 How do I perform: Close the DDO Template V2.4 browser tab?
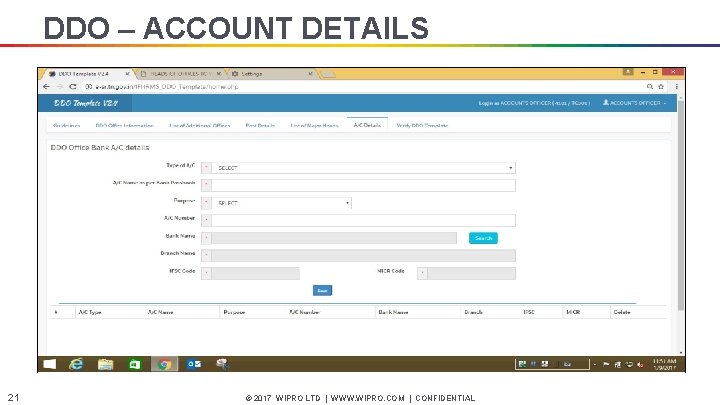pyautogui.click(x=127, y=73)
